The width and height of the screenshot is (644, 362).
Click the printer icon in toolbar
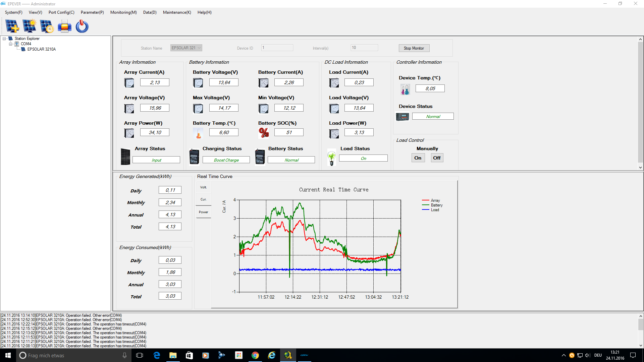(x=64, y=26)
